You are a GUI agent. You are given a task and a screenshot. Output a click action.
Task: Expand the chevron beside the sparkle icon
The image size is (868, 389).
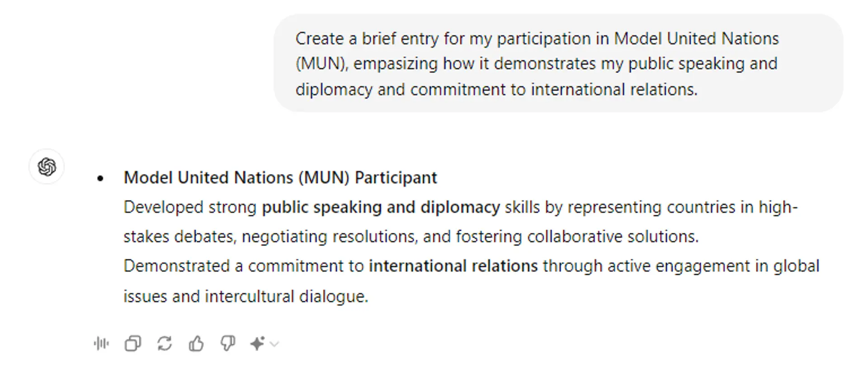pos(274,344)
